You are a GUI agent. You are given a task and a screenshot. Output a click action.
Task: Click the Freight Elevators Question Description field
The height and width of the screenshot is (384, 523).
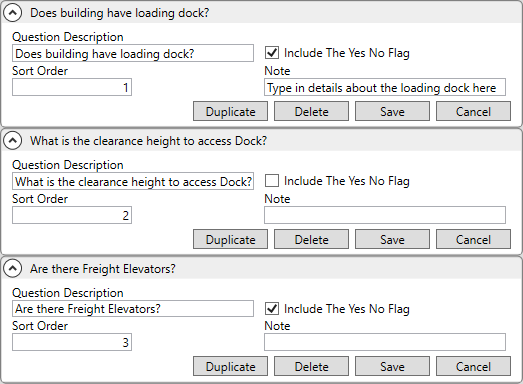tap(133, 309)
